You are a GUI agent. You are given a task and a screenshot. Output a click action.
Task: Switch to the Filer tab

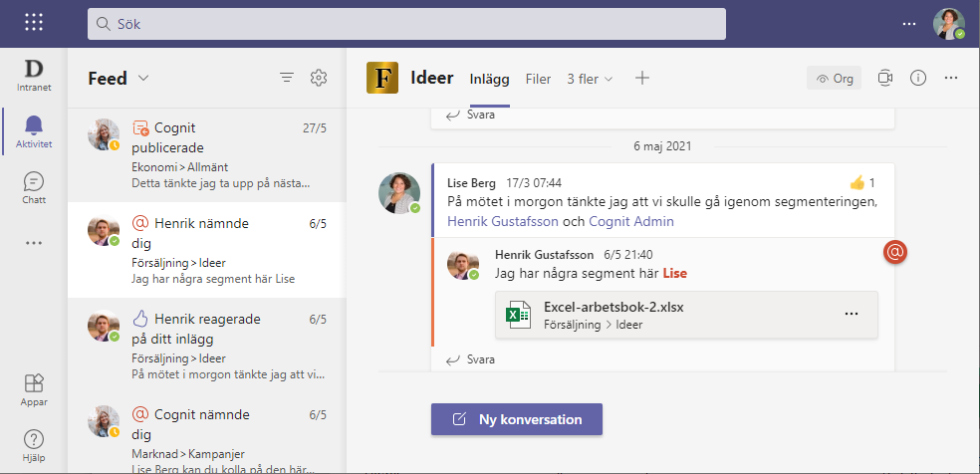pyautogui.click(x=538, y=78)
